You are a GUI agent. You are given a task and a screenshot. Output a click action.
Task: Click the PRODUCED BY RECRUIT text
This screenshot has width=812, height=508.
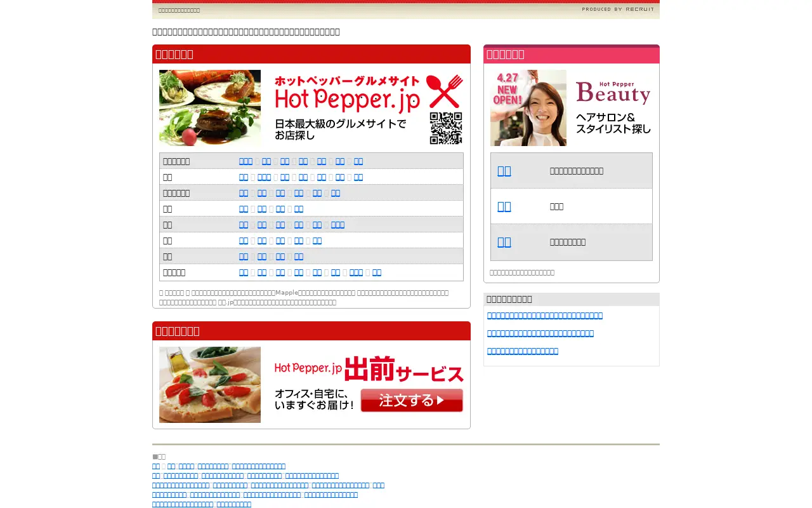[x=618, y=10]
